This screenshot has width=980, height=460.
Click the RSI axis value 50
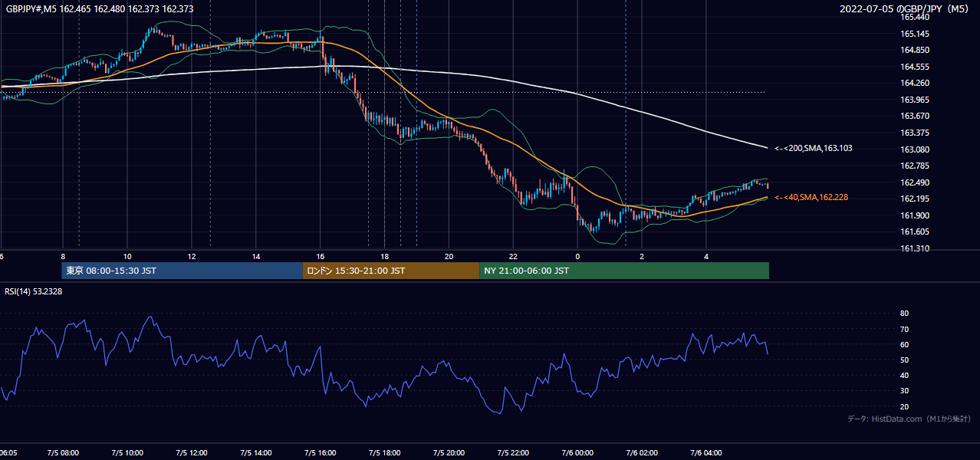pyautogui.click(x=904, y=360)
